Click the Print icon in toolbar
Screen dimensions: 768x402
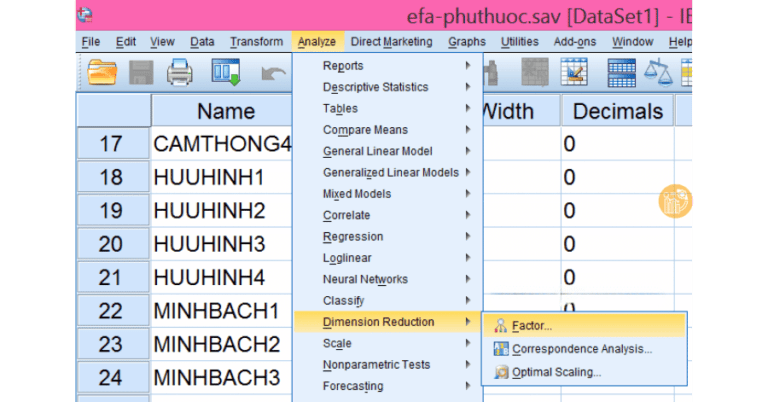pyautogui.click(x=179, y=72)
